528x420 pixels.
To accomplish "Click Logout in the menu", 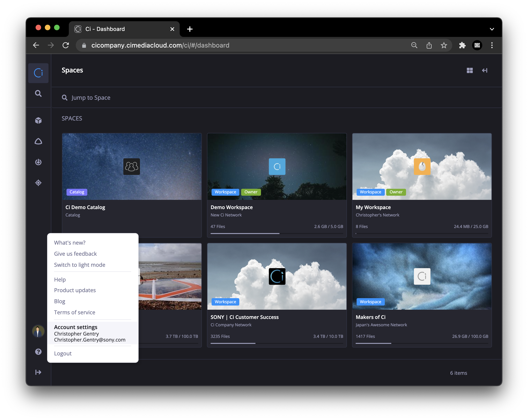I will point(63,354).
